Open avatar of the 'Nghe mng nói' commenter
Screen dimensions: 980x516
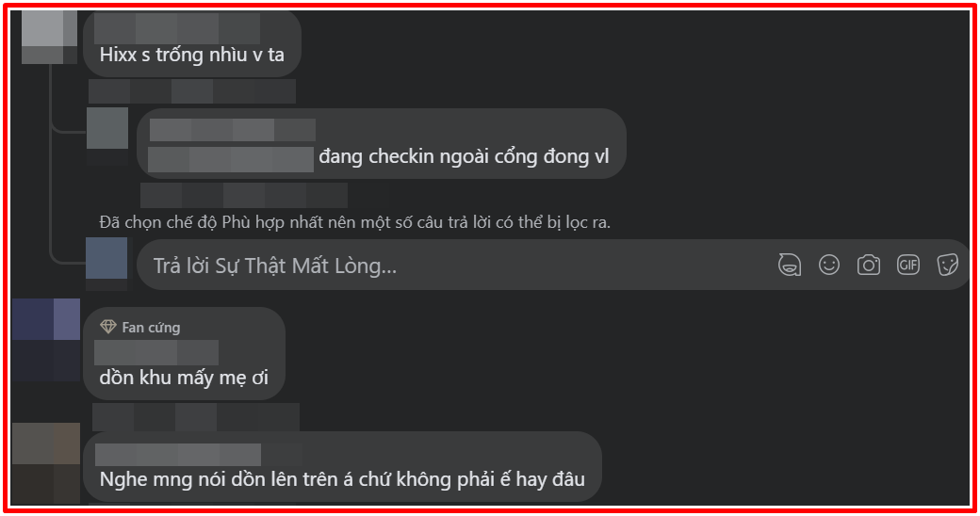tap(46, 463)
